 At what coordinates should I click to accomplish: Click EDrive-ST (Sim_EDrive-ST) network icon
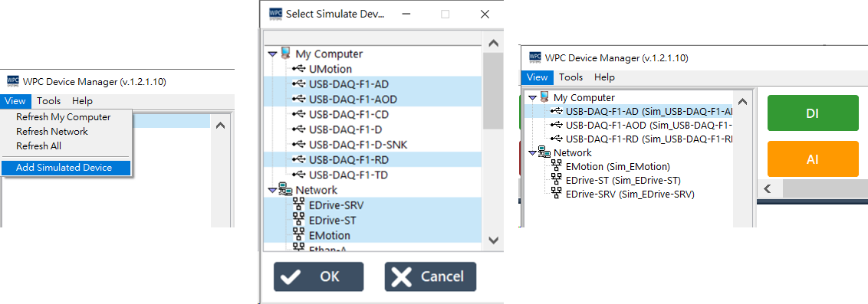[x=557, y=180]
